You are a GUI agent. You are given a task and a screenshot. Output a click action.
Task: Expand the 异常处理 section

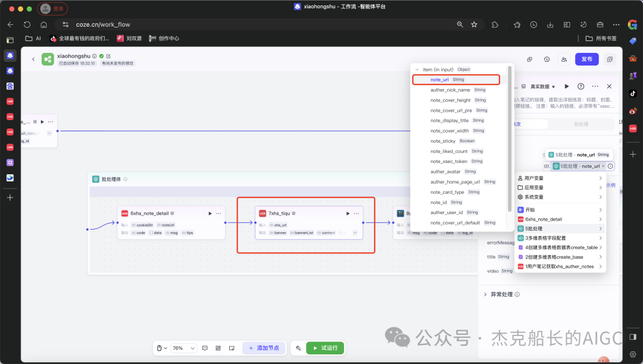[x=485, y=294]
